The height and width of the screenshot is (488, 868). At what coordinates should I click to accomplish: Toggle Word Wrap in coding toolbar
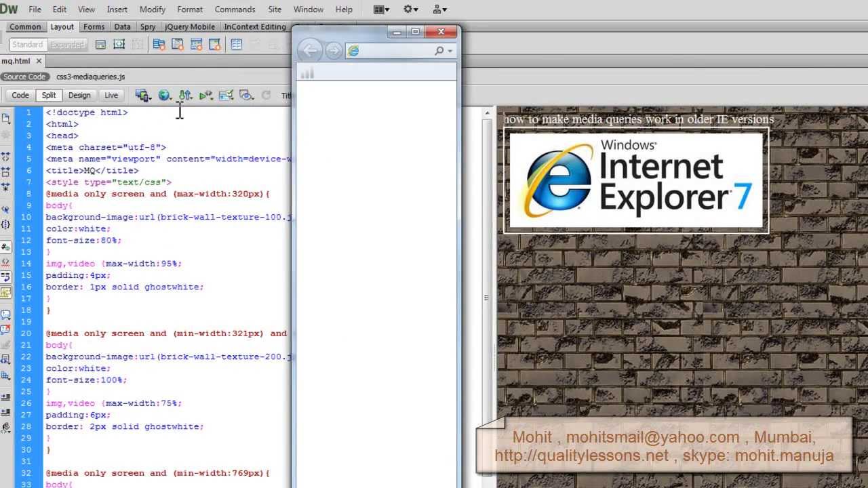point(5,277)
